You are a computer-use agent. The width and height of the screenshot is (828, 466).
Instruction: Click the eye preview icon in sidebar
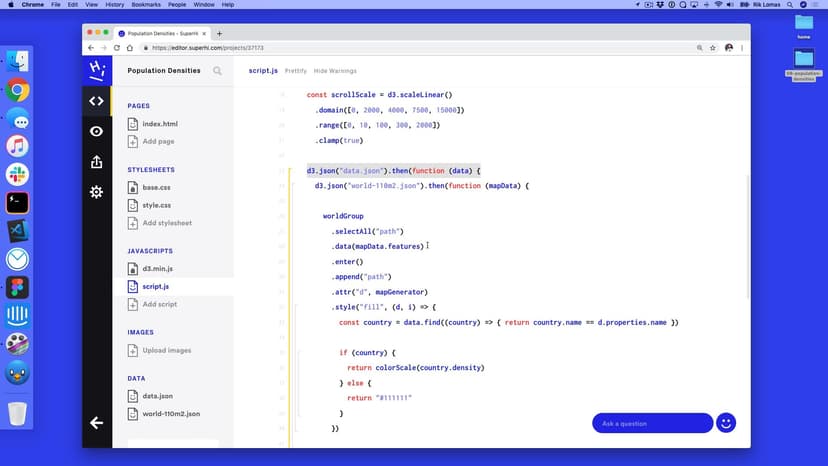click(x=96, y=131)
